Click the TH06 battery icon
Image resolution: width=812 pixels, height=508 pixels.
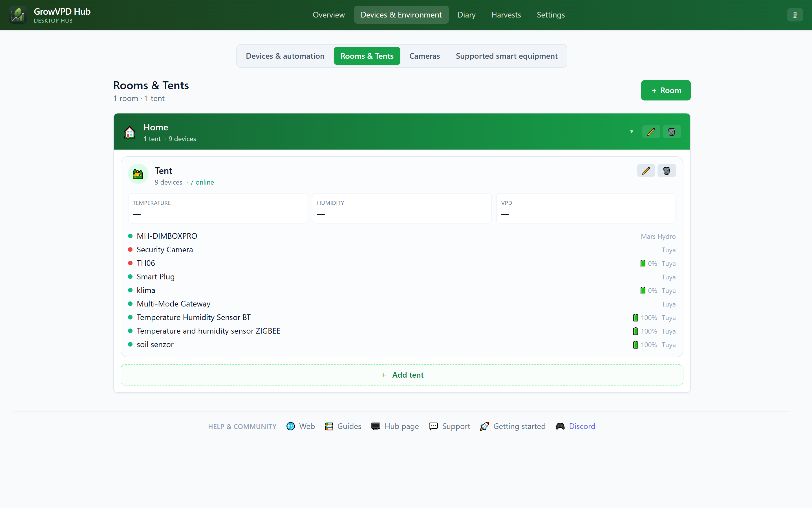point(643,264)
